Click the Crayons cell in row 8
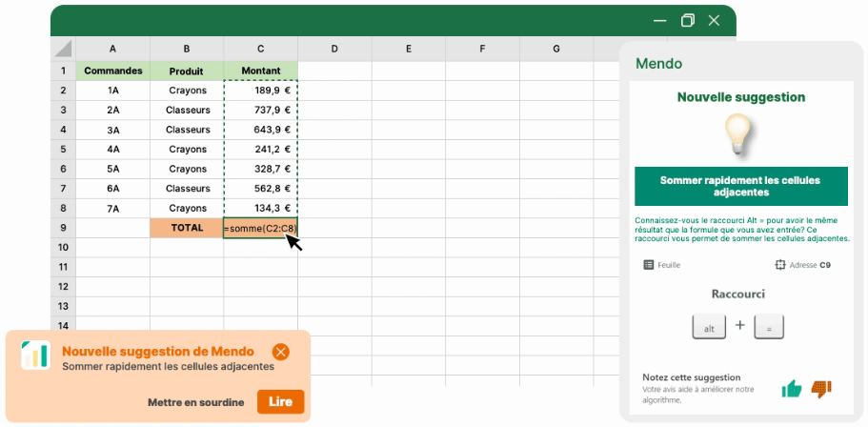The width and height of the screenshot is (868, 427). 187,208
